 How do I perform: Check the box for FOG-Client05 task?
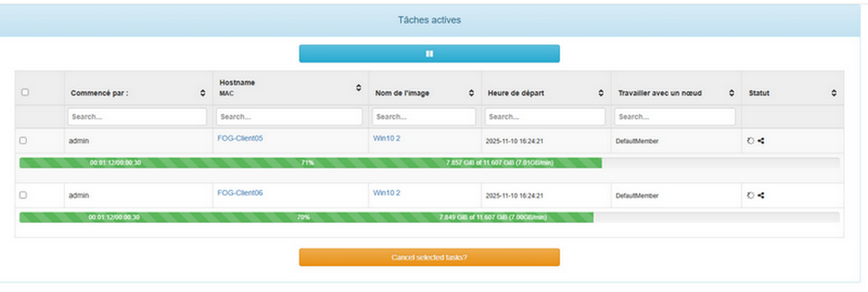click(x=23, y=141)
